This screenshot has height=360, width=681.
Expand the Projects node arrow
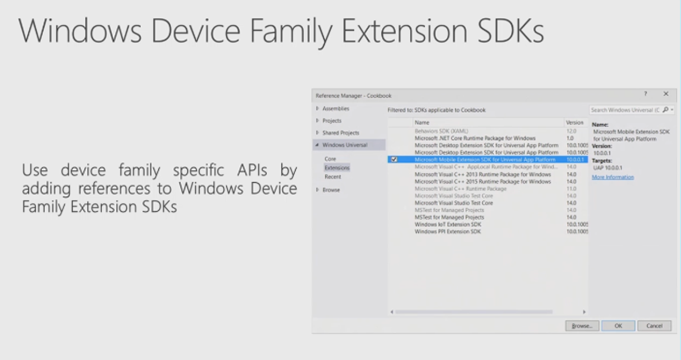317,121
